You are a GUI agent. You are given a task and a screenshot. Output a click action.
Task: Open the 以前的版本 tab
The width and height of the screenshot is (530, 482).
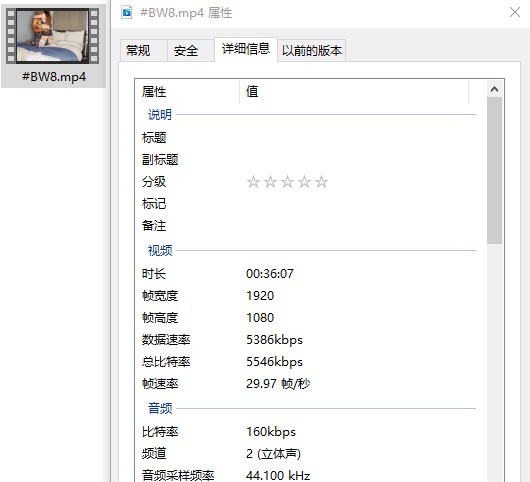pyautogui.click(x=312, y=51)
